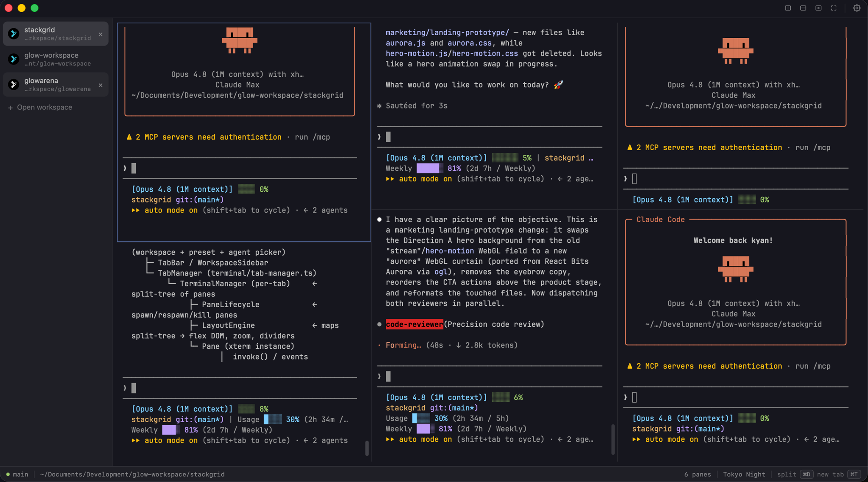
Task: Click the plus icon beside Open workspace
Action: coord(10,108)
